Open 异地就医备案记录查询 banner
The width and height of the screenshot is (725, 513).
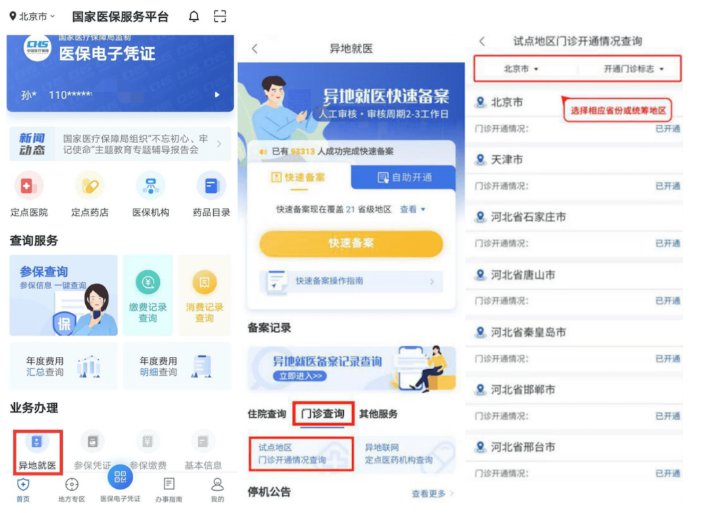[x=351, y=369]
